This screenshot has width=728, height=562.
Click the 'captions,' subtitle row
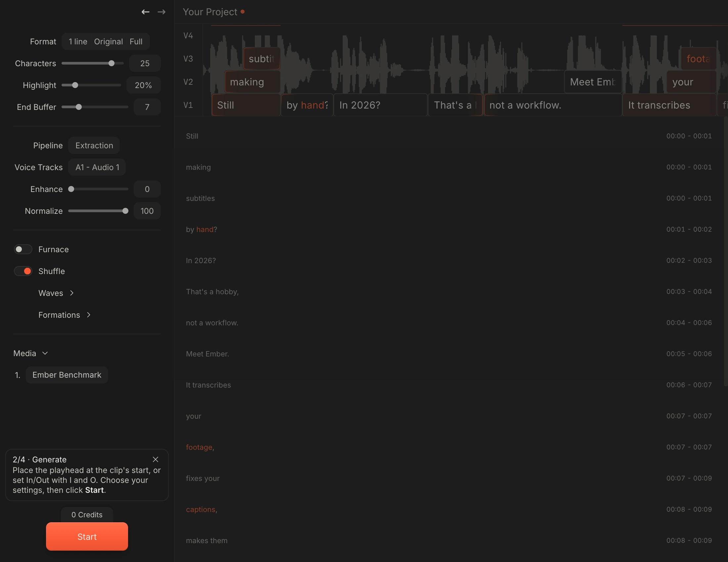pyautogui.click(x=449, y=509)
